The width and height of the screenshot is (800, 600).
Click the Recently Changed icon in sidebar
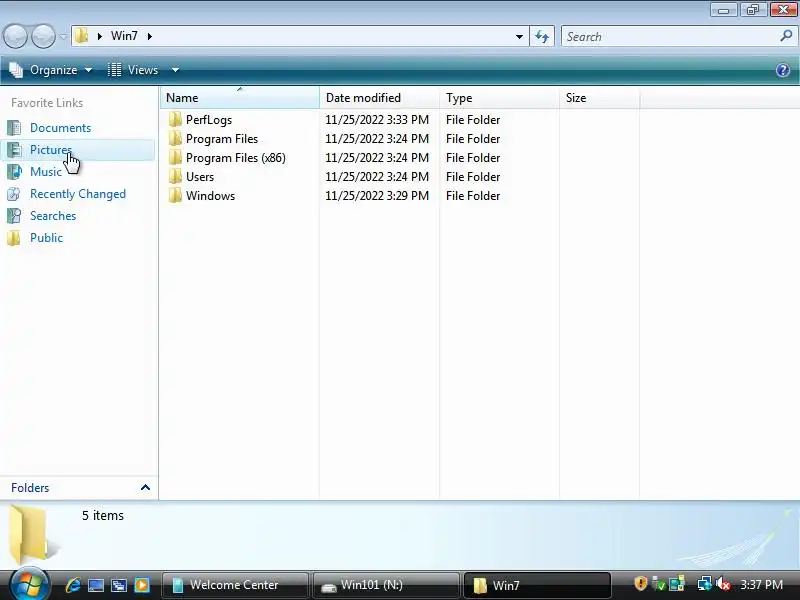[14, 194]
